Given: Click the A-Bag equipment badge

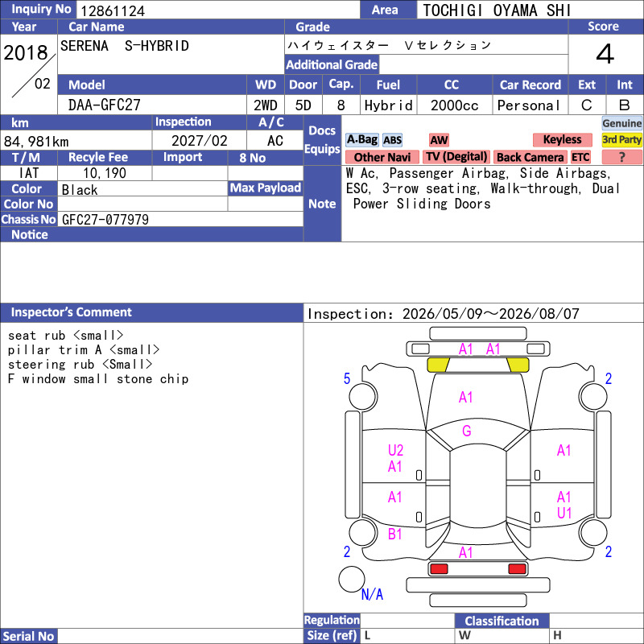Looking at the screenshot, I should click(x=361, y=140).
